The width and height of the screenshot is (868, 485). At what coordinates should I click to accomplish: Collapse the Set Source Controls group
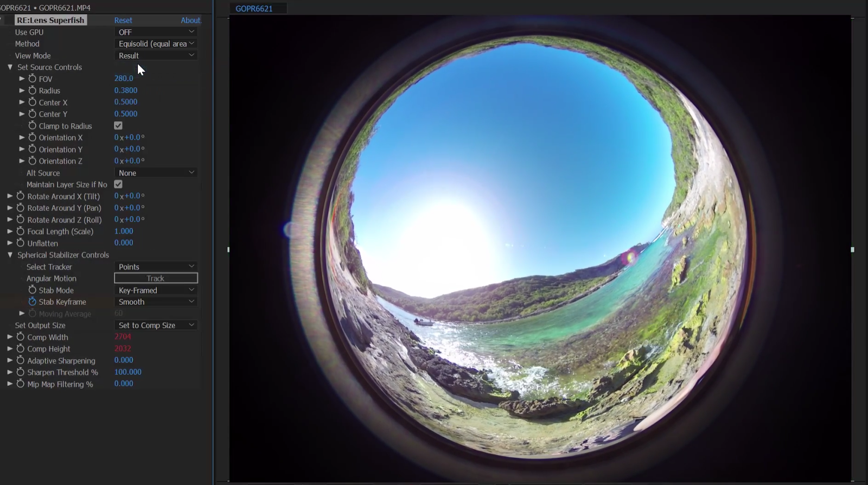10,67
